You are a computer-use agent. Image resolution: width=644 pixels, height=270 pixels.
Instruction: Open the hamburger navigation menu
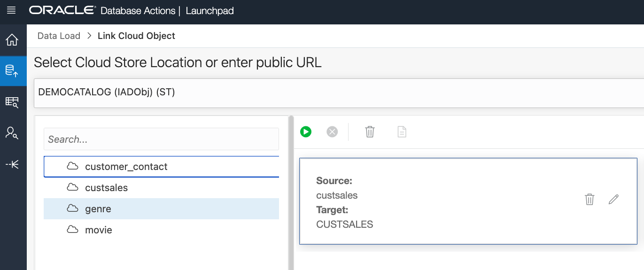[x=11, y=10]
